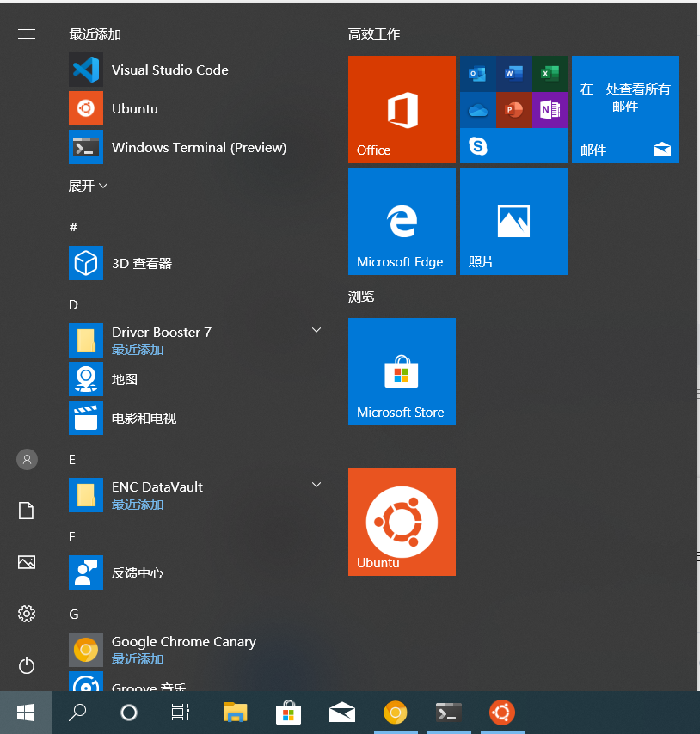
Task: Switch to Windows Terminal on the taskbar
Action: pyautogui.click(x=449, y=713)
